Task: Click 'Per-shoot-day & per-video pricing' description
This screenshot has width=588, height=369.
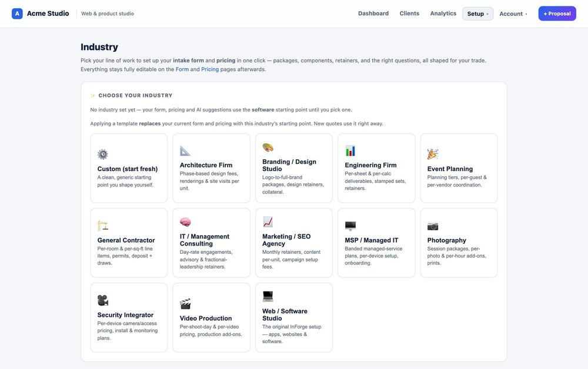Action: click(x=211, y=331)
